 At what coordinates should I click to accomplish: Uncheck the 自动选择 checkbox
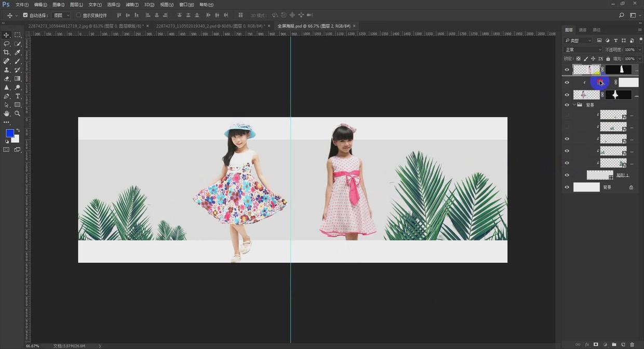tap(25, 15)
